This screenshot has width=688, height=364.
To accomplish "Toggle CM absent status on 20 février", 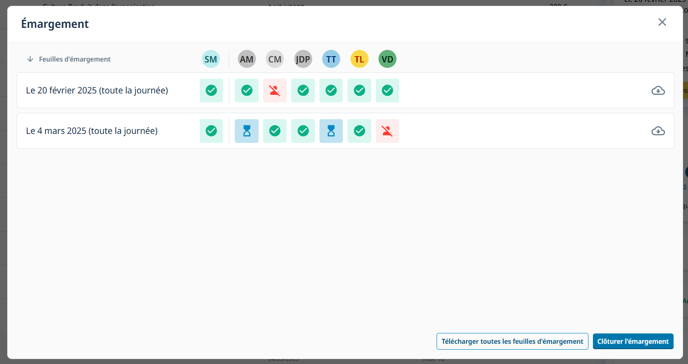I will [x=275, y=91].
